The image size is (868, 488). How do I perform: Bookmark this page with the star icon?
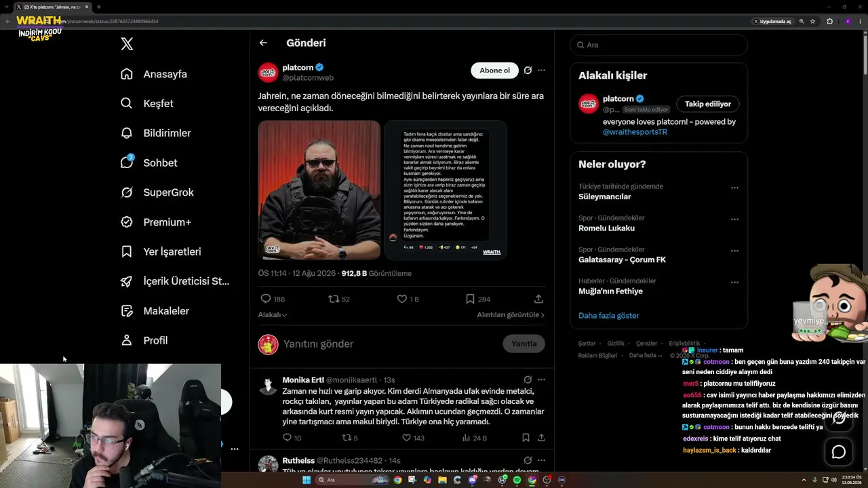[812, 22]
